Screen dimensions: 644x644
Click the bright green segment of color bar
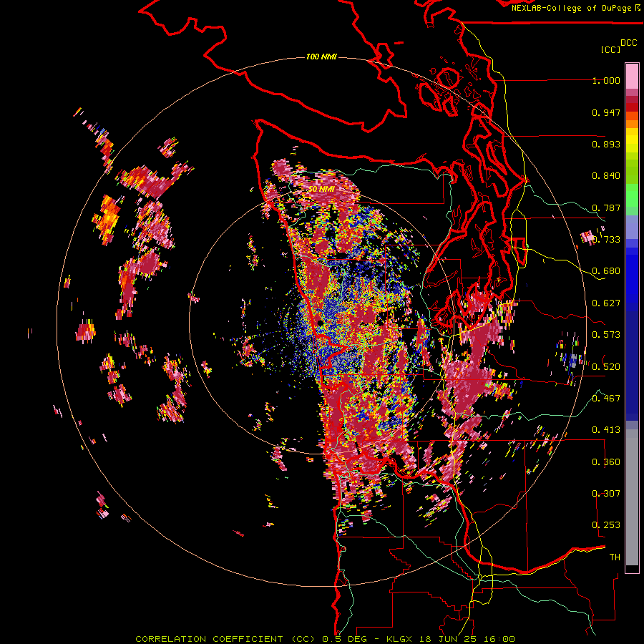click(632, 195)
